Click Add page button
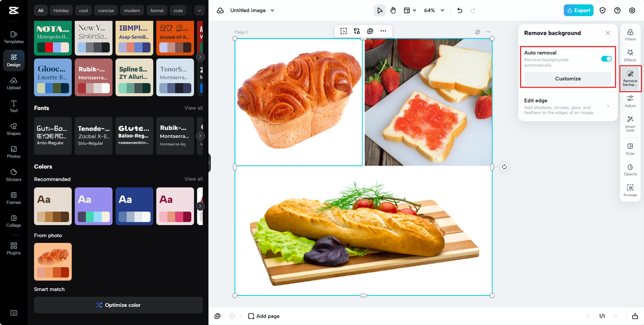This screenshot has width=644, height=325. tap(264, 316)
